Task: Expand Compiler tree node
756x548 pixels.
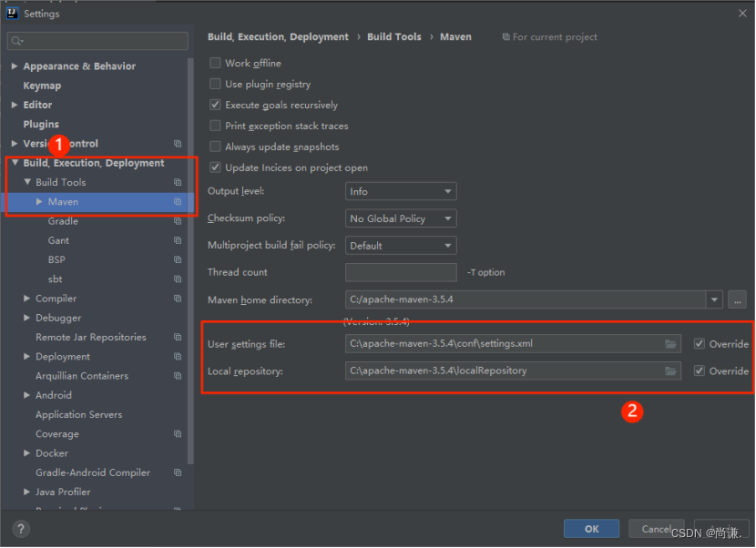Action: [x=27, y=299]
